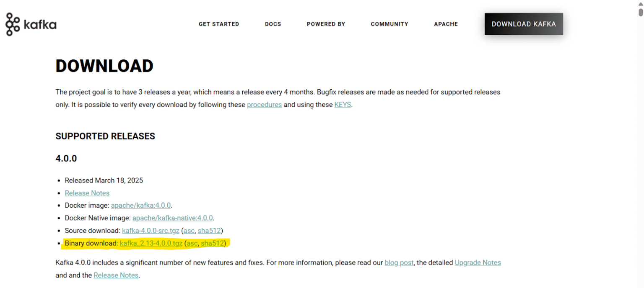Open the detailed Upgrade Notes link

(478, 263)
